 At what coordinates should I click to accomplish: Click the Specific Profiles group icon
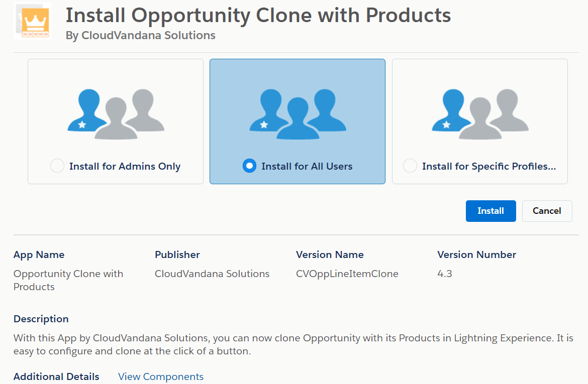(x=480, y=114)
